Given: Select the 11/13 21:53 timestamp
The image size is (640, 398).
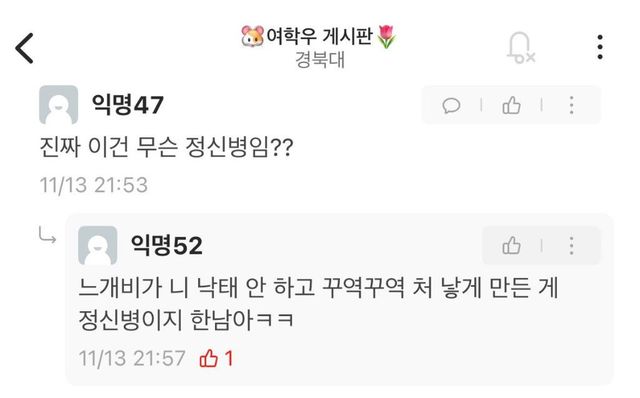Looking at the screenshot, I should pyautogui.click(x=93, y=185).
